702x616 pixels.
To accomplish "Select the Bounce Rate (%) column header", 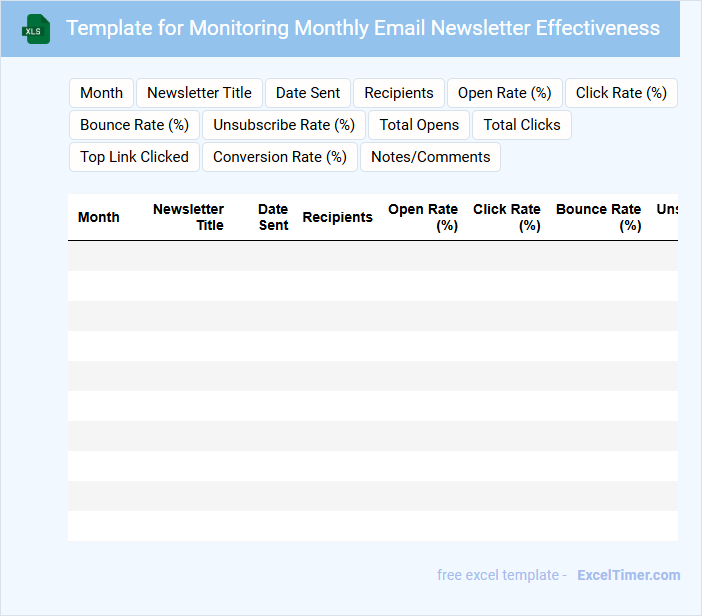I will coord(598,217).
